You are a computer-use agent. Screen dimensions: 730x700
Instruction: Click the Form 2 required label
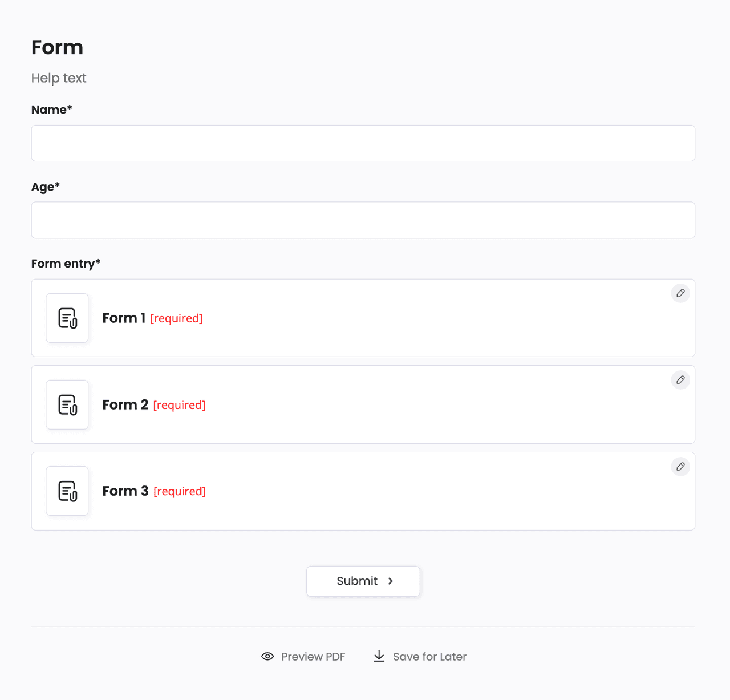pyautogui.click(x=179, y=405)
